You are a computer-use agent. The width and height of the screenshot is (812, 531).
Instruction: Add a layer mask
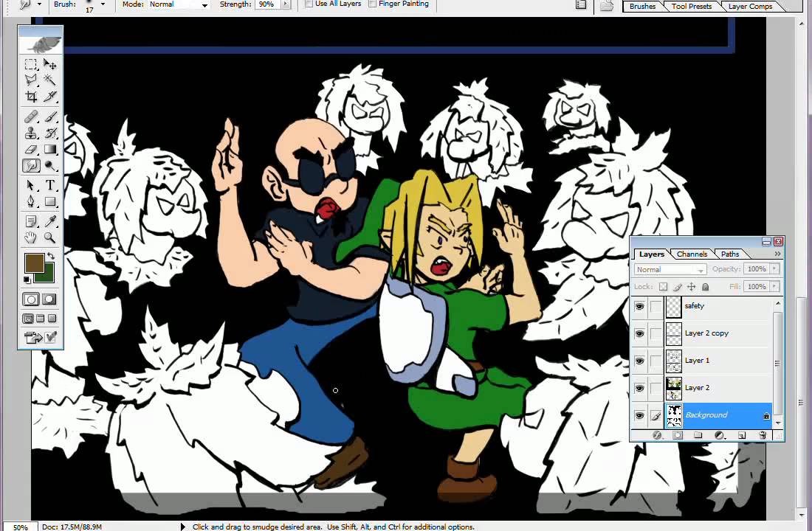678,435
